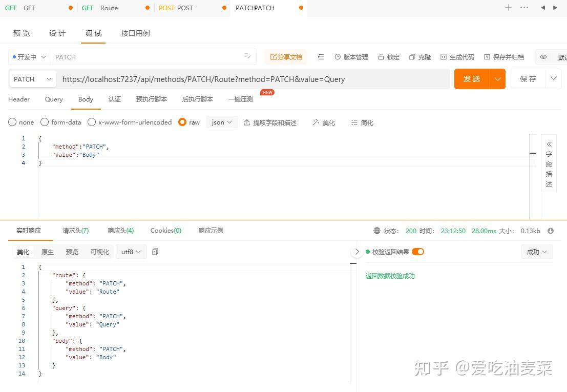Copy the response with the copy icon
Viewport: 567px width, 392px height.
click(155, 252)
